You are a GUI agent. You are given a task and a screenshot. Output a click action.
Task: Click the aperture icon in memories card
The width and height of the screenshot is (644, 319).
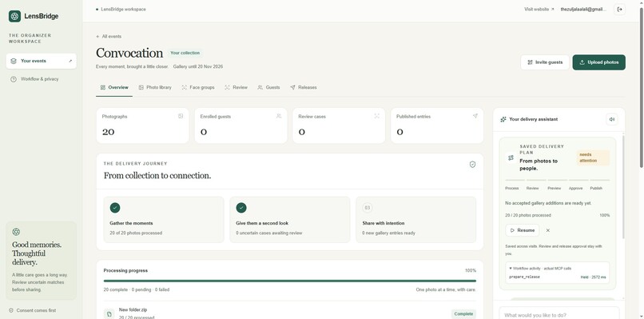click(x=16, y=232)
